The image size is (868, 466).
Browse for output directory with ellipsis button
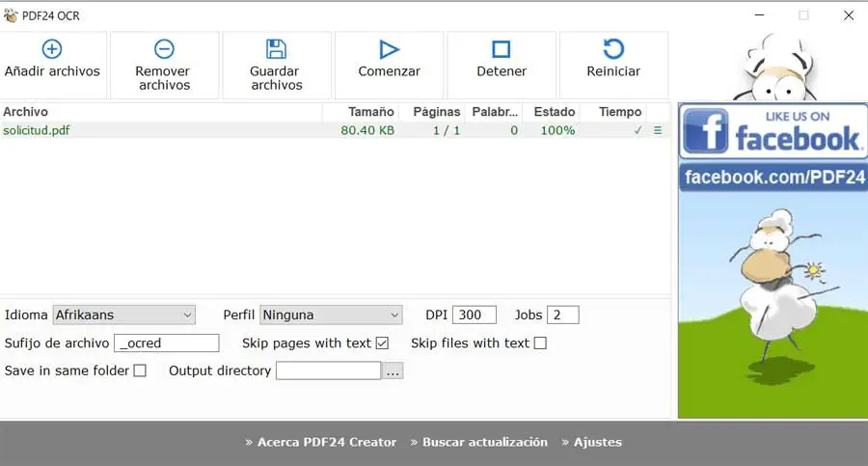pyautogui.click(x=393, y=370)
